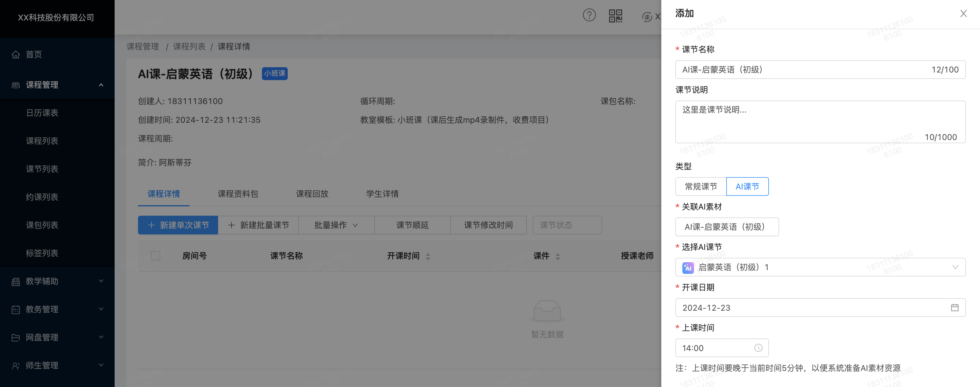Open the calendar icon in 开课日期 field
This screenshot has width=980, height=387.
[955, 307]
